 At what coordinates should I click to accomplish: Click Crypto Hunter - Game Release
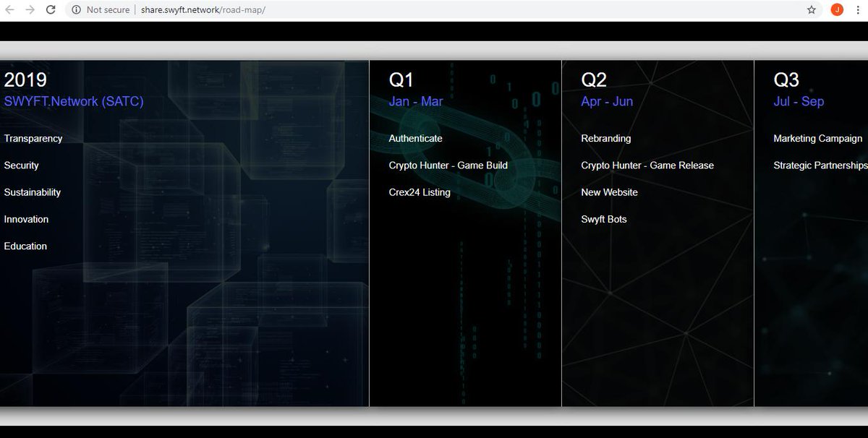coord(647,166)
